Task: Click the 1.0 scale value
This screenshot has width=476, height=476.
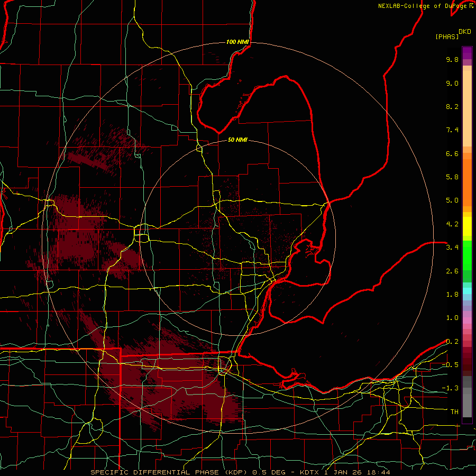Action: 452,318
